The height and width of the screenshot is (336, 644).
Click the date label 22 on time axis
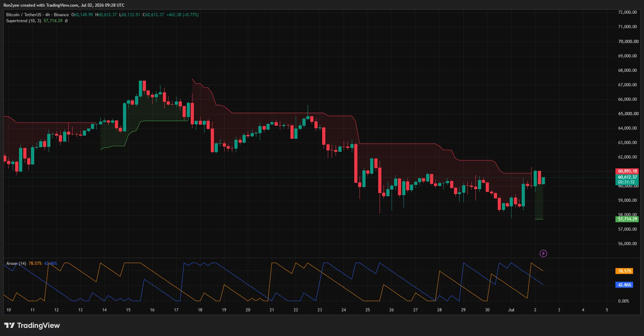coord(296,310)
